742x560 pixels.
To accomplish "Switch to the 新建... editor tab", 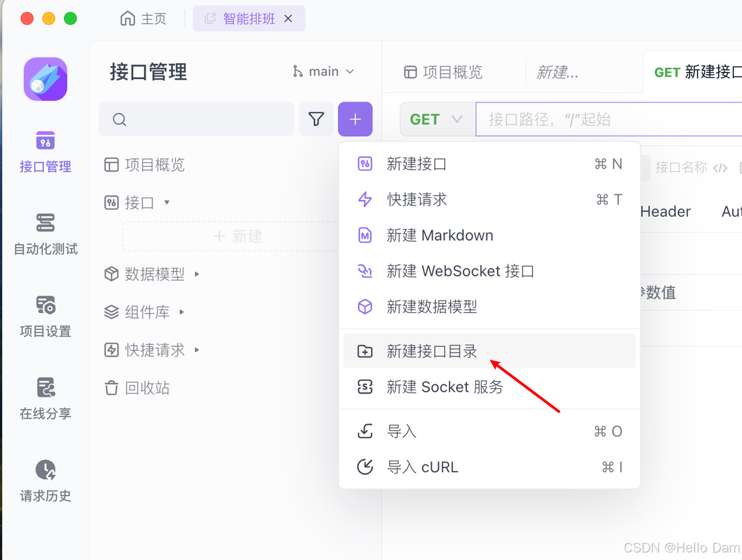I will (558, 72).
